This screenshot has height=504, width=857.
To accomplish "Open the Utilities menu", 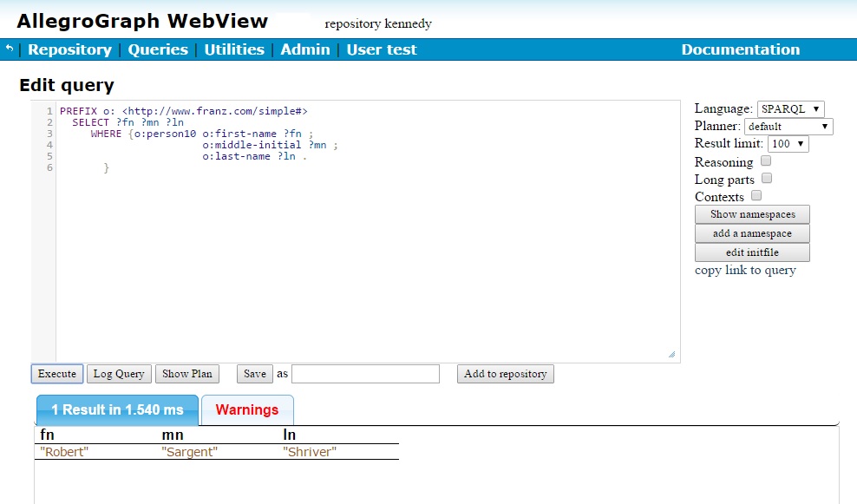I will tap(234, 49).
